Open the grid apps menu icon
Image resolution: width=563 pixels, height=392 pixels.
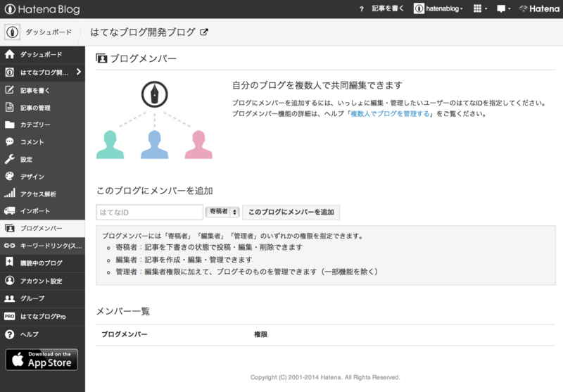click(480, 8)
